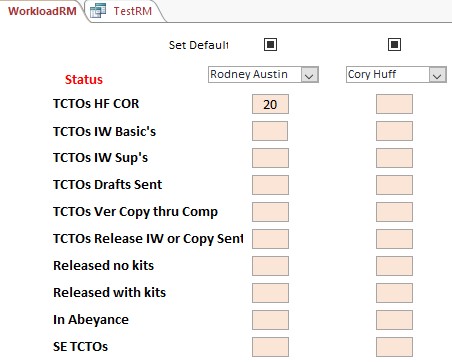Toggle Set Default checkbox above Cory Huff
This screenshot has height=362, width=452.
coord(394,44)
